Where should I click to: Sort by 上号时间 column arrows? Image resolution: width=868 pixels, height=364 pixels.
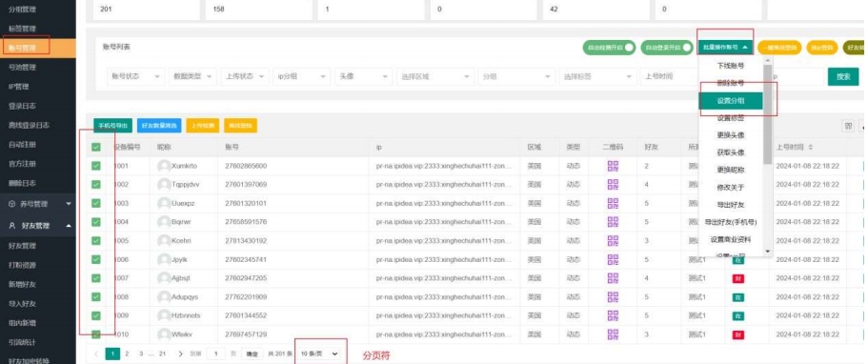coord(812,148)
